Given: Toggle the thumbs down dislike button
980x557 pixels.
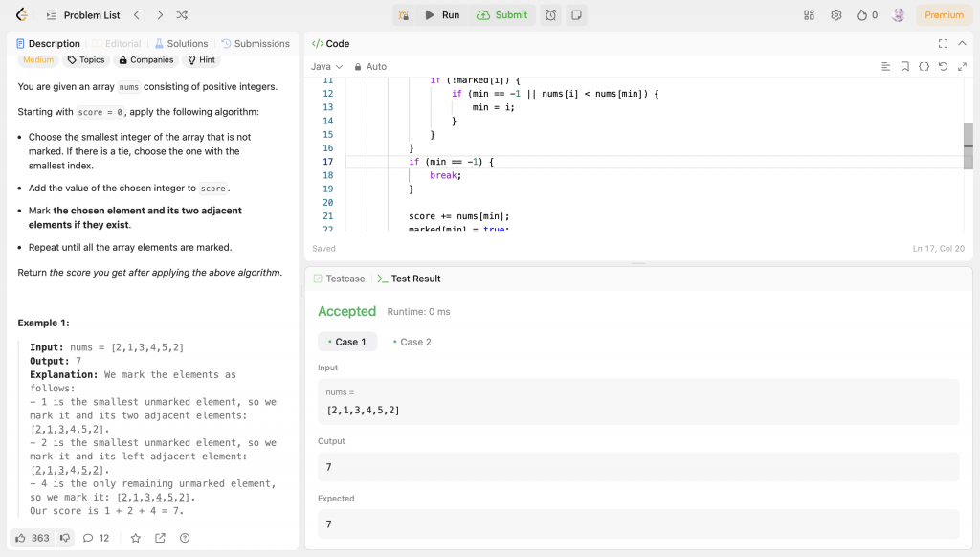Looking at the screenshot, I should coord(65,538).
